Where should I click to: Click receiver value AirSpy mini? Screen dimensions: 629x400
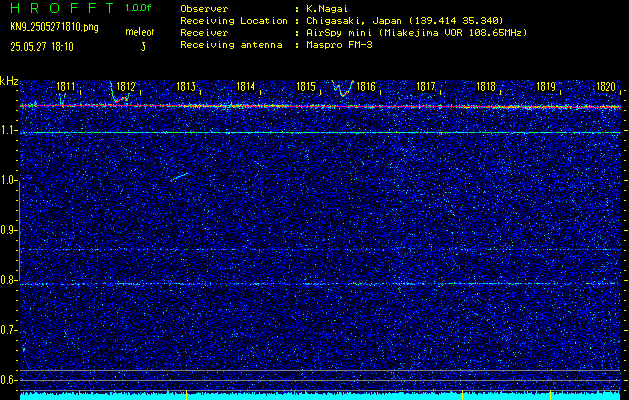339,33
